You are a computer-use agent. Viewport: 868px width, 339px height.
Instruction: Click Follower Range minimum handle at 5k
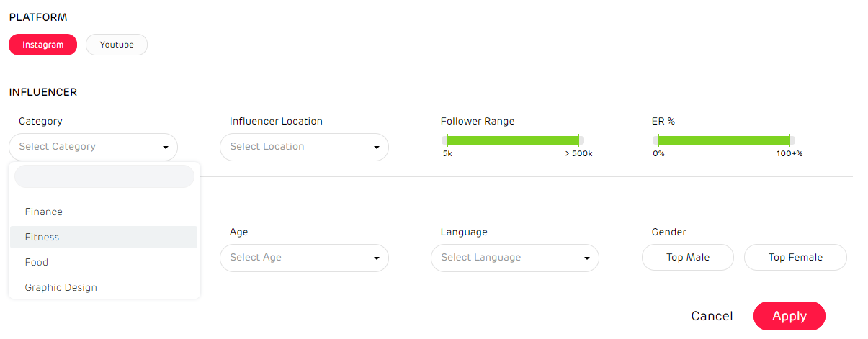tap(447, 140)
